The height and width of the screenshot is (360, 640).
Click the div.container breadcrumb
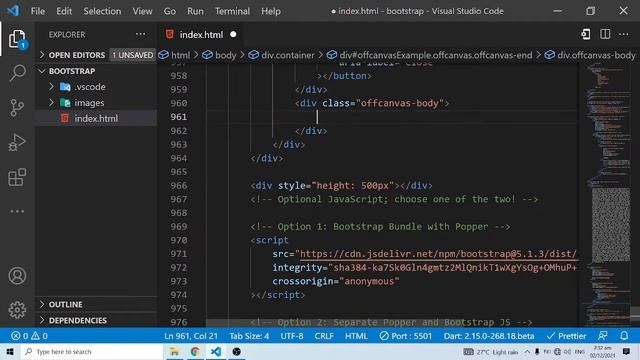pyautogui.click(x=288, y=55)
